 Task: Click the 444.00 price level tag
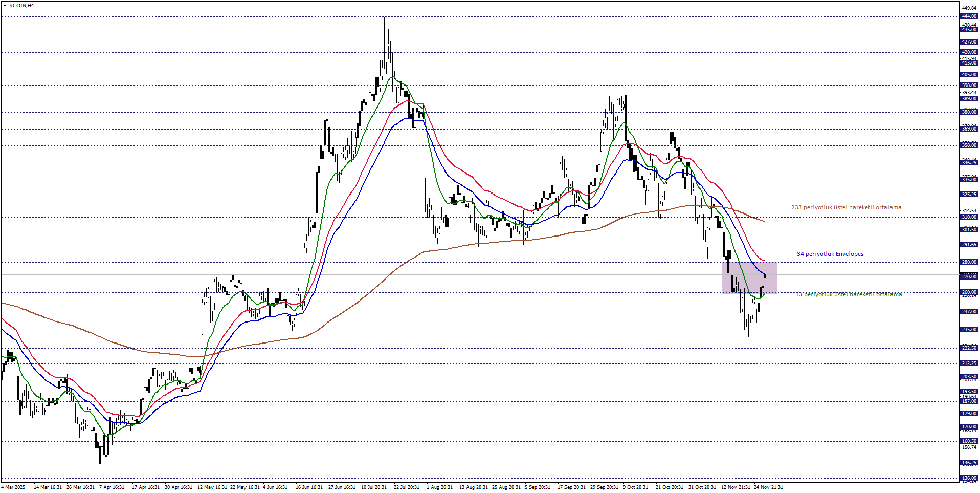point(969,16)
